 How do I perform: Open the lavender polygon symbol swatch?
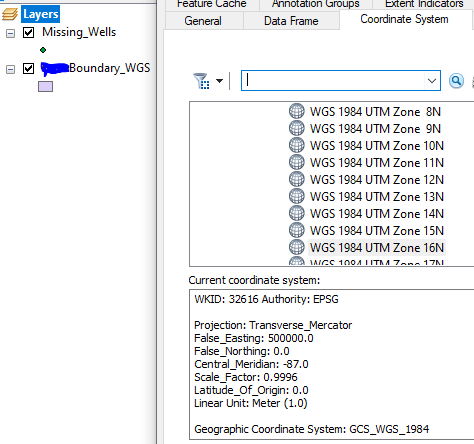point(45,87)
